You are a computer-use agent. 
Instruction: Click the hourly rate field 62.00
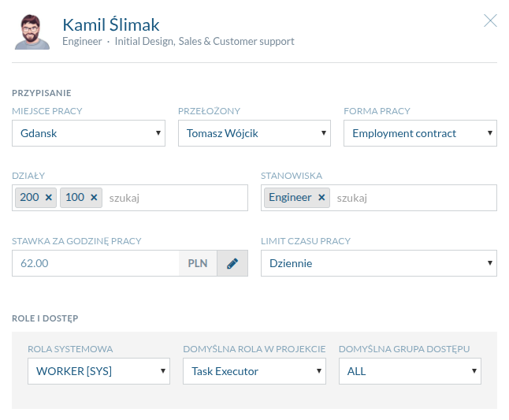pos(95,263)
